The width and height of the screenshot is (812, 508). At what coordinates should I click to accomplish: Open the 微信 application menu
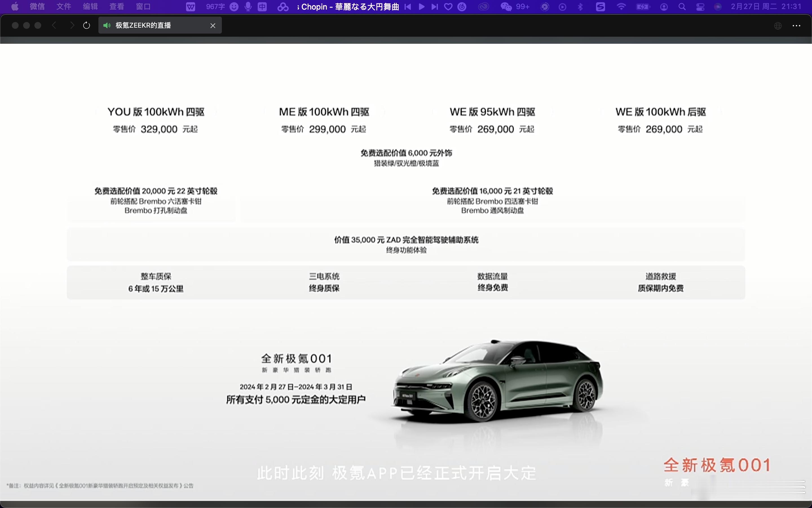click(x=37, y=7)
